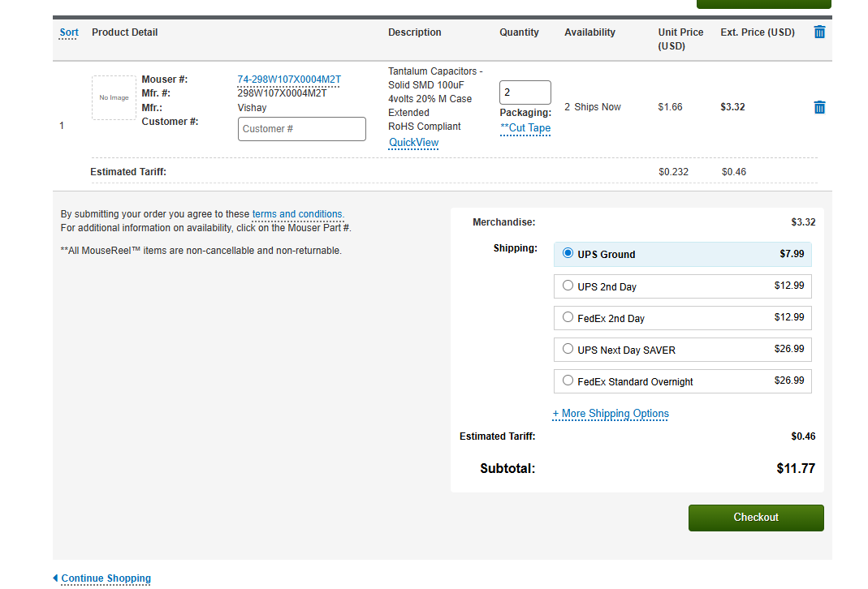The width and height of the screenshot is (868, 589).
Task: Choose UPS 2nd Day shipping
Action: pos(568,286)
